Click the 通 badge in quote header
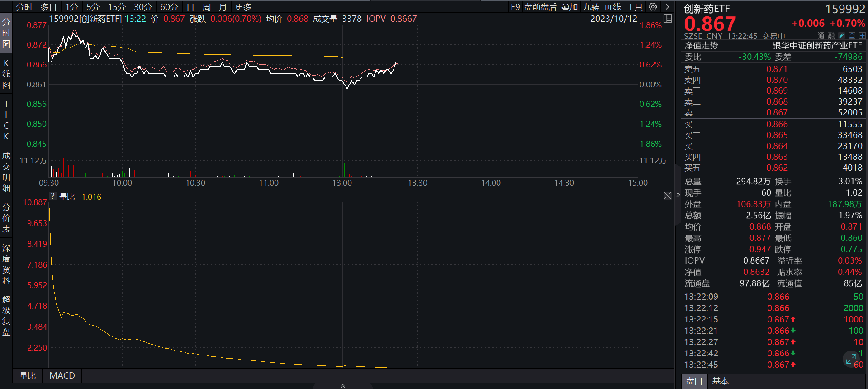 (821, 35)
